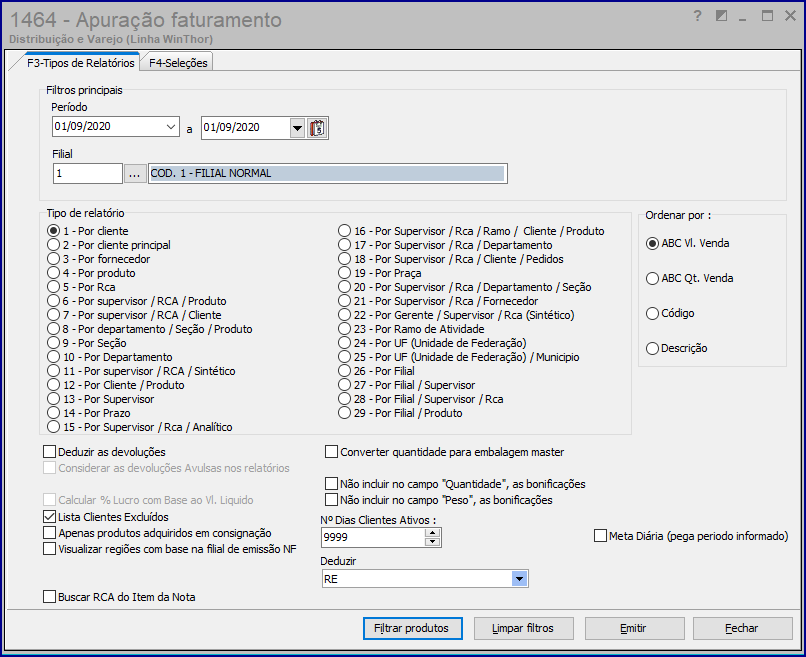Expand the end date dropdown arrow

click(x=297, y=128)
